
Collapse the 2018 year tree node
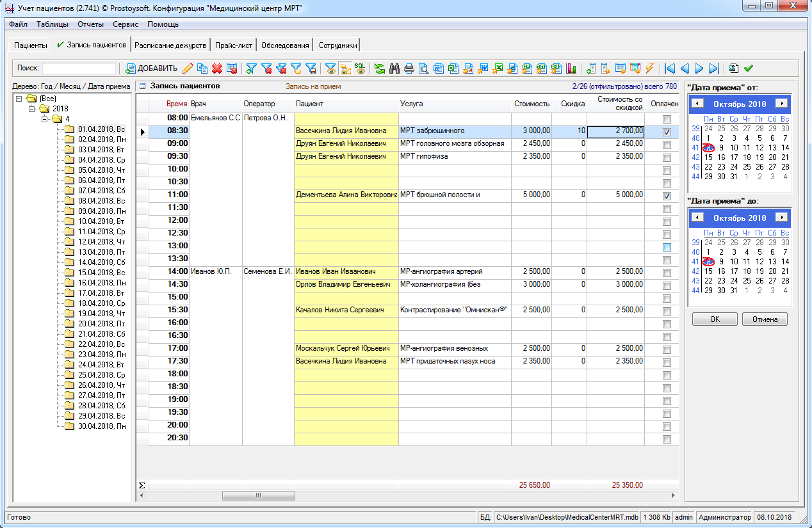tap(32, 109)
